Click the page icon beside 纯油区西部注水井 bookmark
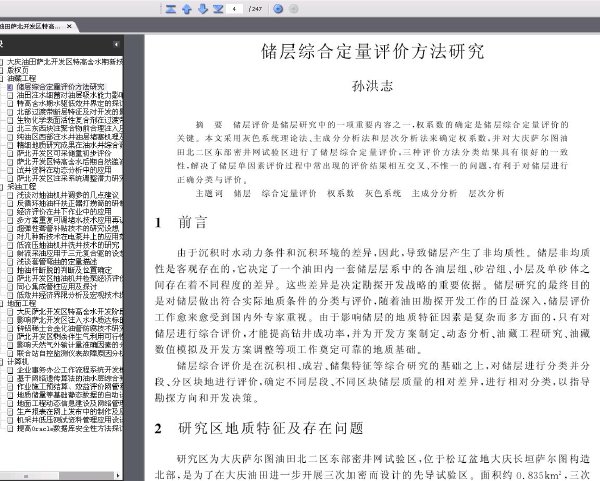600x481 pixels. pos(10,137)
